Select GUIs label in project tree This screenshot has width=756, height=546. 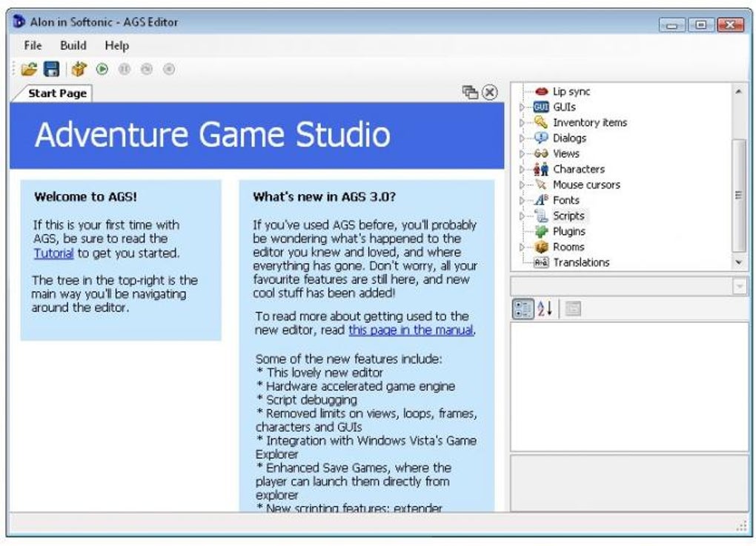(x=564, y=107)
